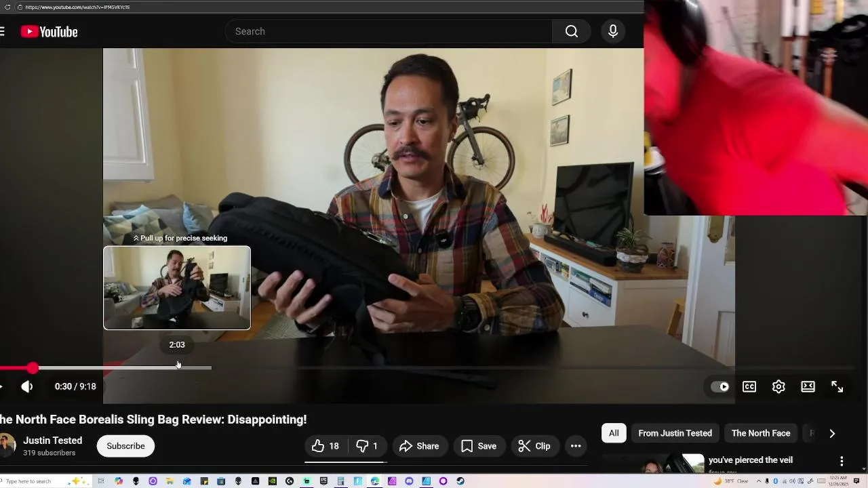The height and width of the screenshot is (488, 868).
Task: Create a Clip with the scissors button
Action: click(534, 446)
